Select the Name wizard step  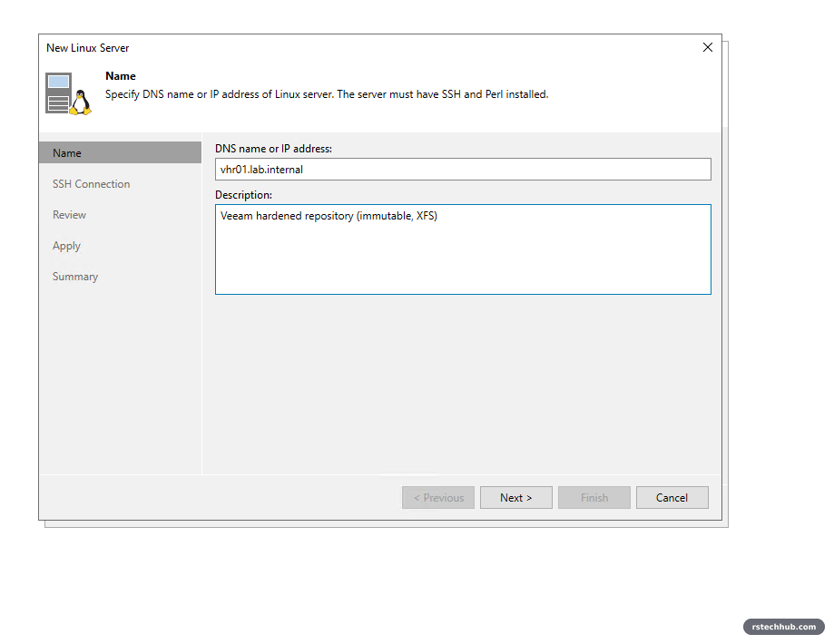[120, 152]
